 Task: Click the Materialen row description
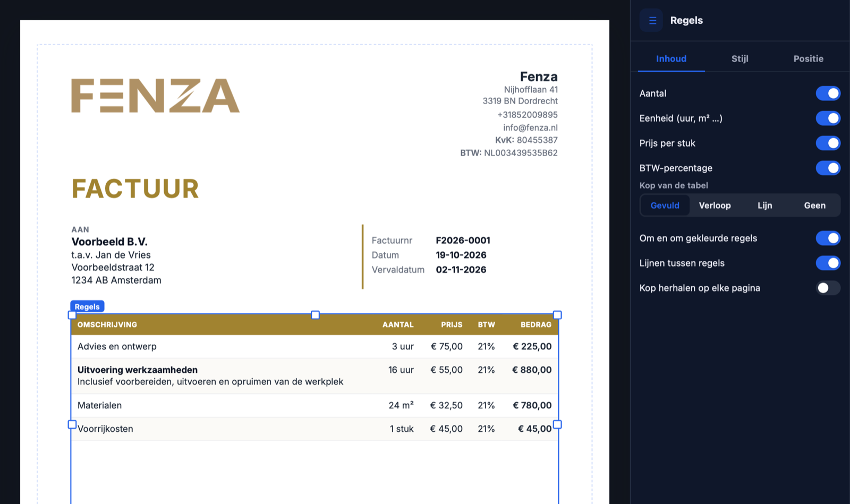(100, 405)
